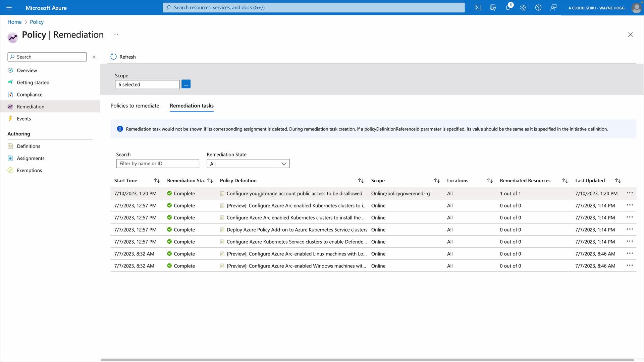Open the portal settings gear
The height and width of the screenshot is (362, 644).
(x=523, y=7)
